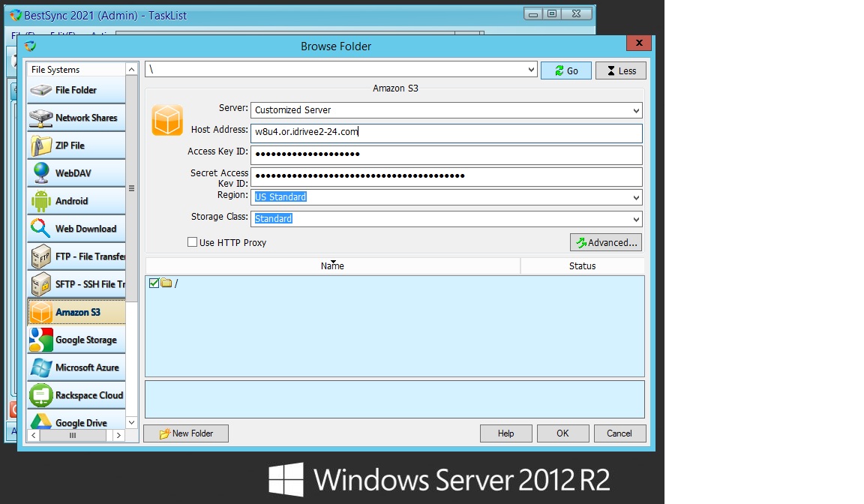The height and width of the screenshot is (504, 864).
Task: Choose Network Shares in sidebar
Action: (x=76, y=118)
